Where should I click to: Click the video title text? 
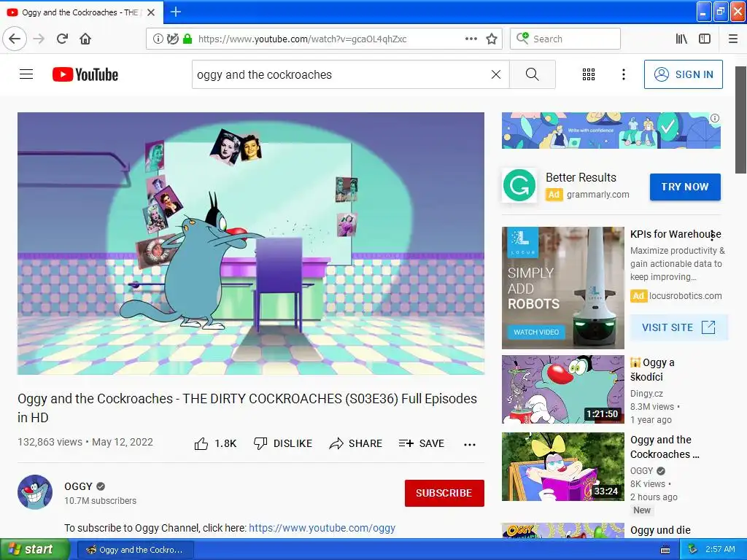(x=247, y=408)
